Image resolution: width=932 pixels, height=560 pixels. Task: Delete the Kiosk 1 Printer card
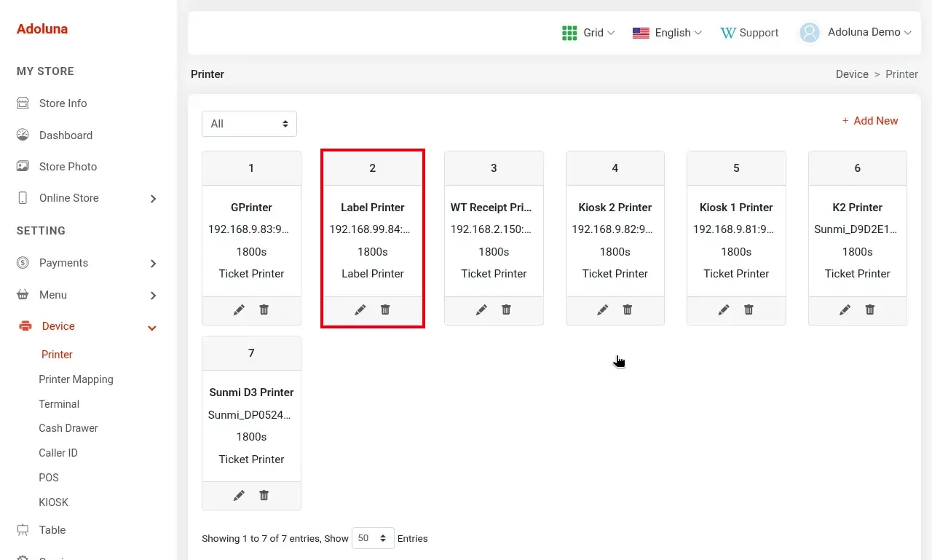point(749,309)
